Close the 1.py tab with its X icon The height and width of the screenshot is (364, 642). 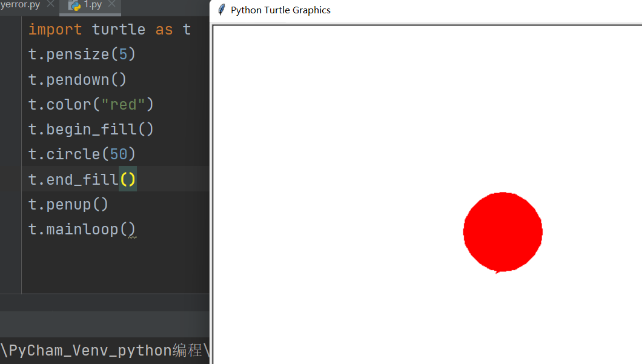[111, 5]
